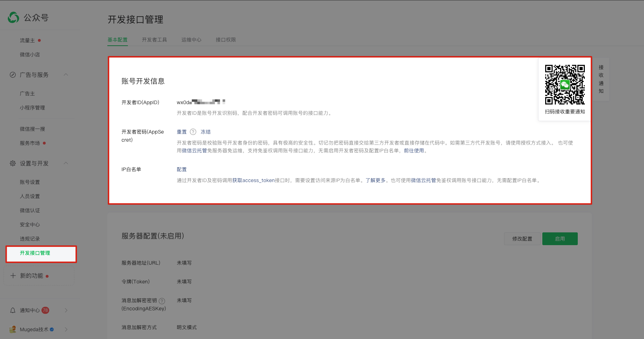Viewport: 644px width, 339px height.
Task: Click the gear icon beside 设置与开发
Action: tap(13, 163)
